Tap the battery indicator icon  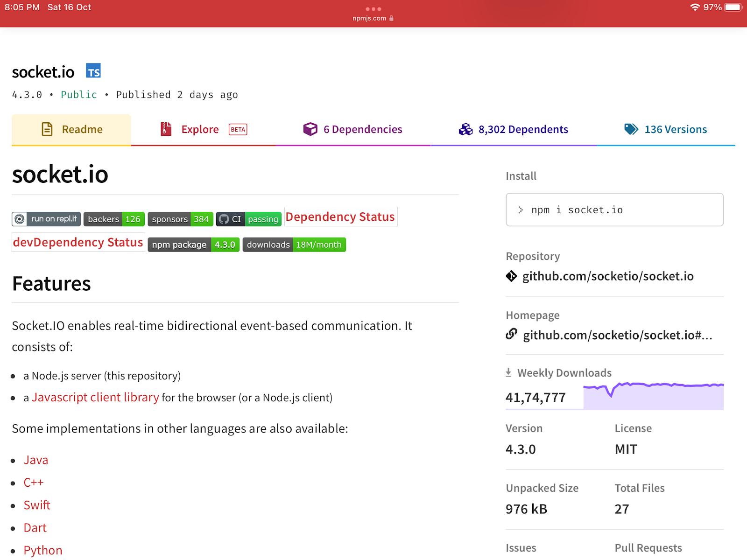tap(733, 7)
